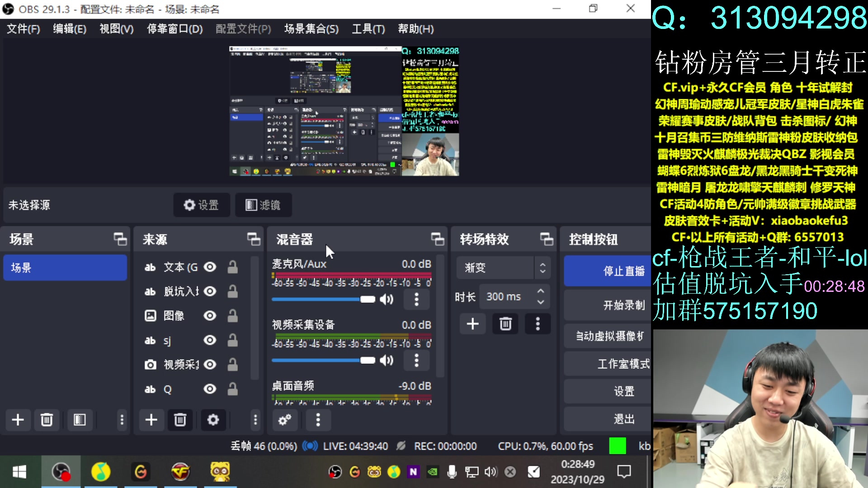Open transition properties three-dot menu

(x=538, y=324)
